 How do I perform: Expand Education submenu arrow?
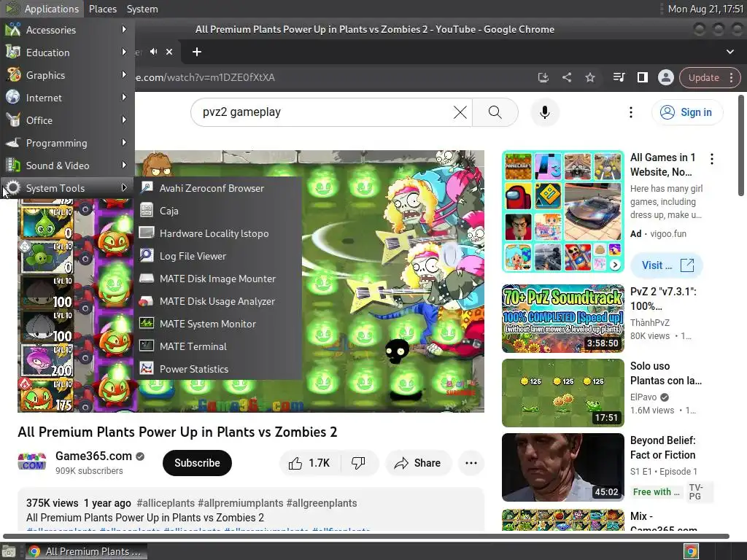(124, 52)
